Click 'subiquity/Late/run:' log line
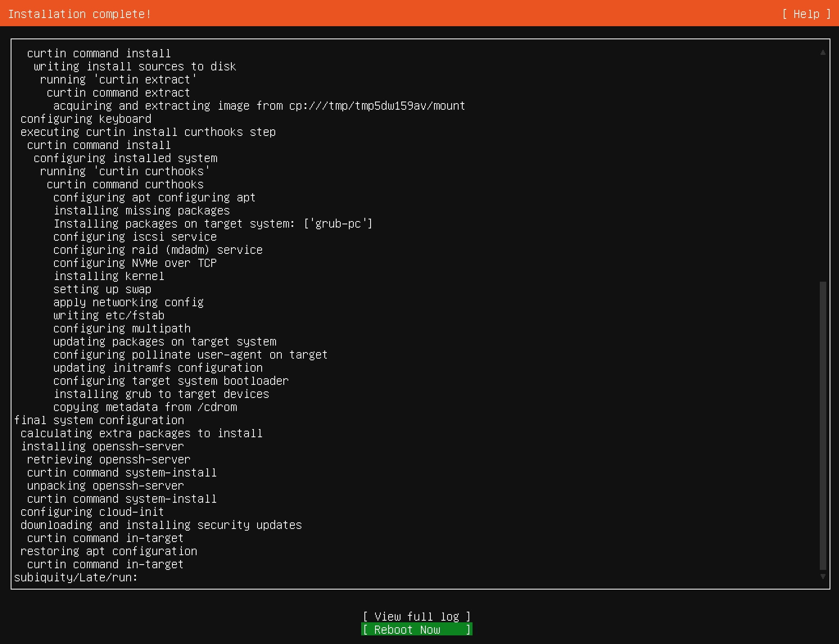 [x=76, y=577]
